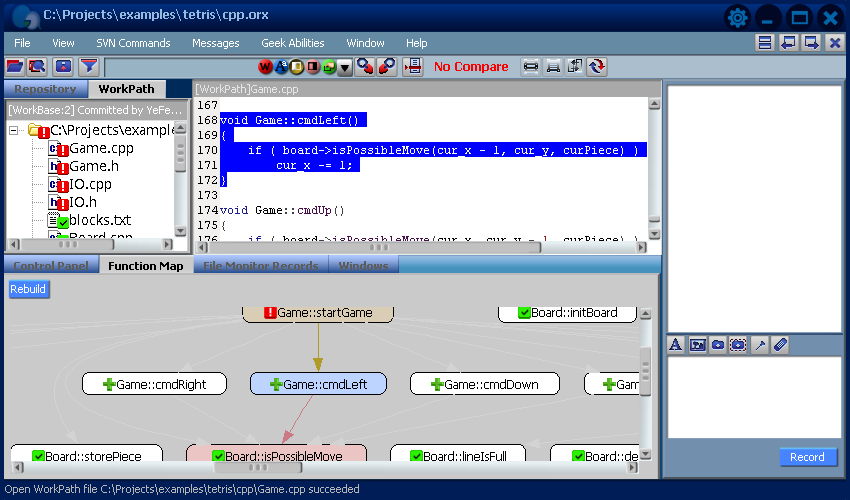Collapse the C:\Projects tree root node

pos(14,130)
